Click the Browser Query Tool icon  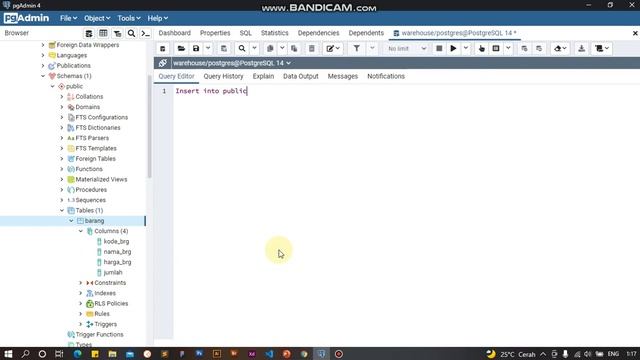tap(89, 33)
